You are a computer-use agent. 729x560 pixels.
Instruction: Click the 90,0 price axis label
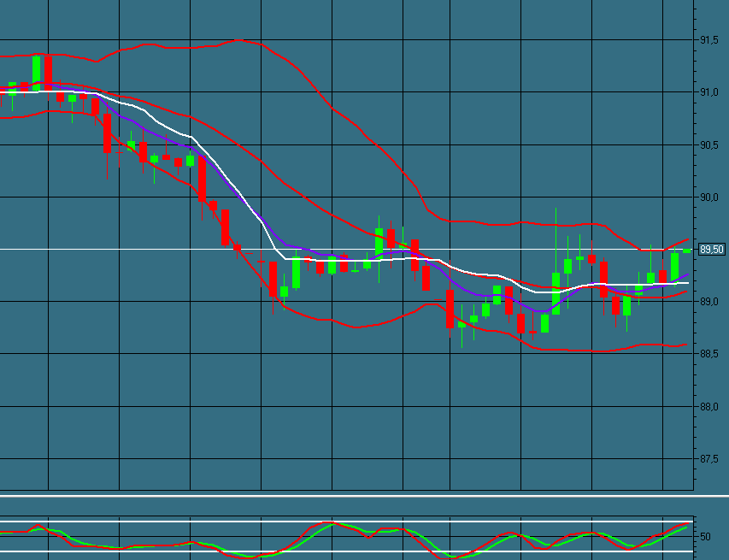709,197
